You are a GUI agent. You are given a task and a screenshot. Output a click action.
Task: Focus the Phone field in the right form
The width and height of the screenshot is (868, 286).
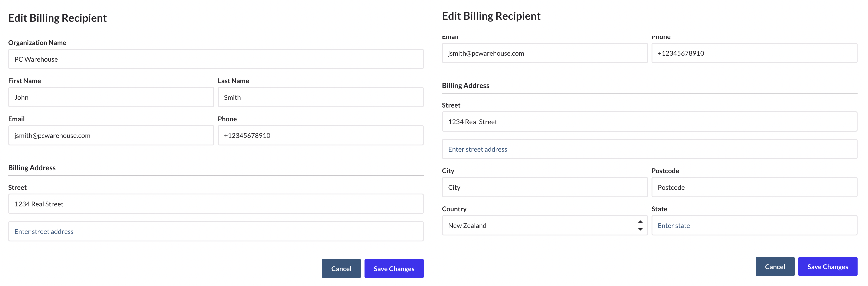click(x=754, y=53)
